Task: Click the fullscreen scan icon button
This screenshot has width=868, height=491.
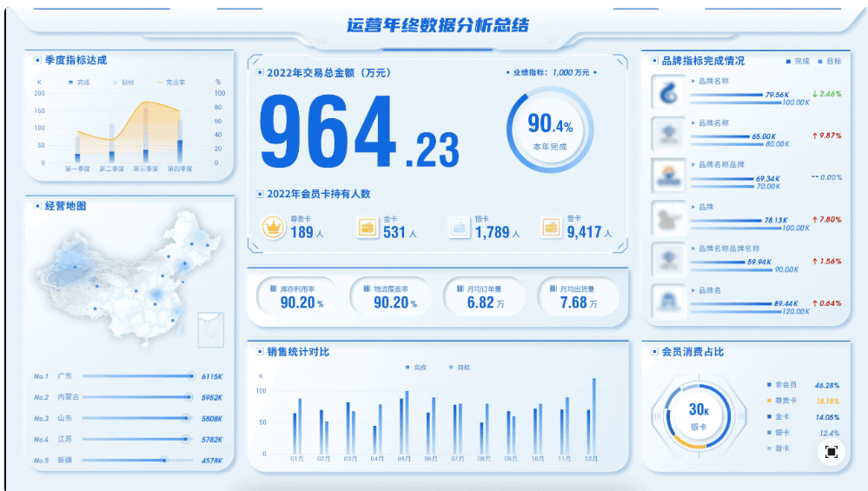Action: pyautogui.click(x=831, y=452)
